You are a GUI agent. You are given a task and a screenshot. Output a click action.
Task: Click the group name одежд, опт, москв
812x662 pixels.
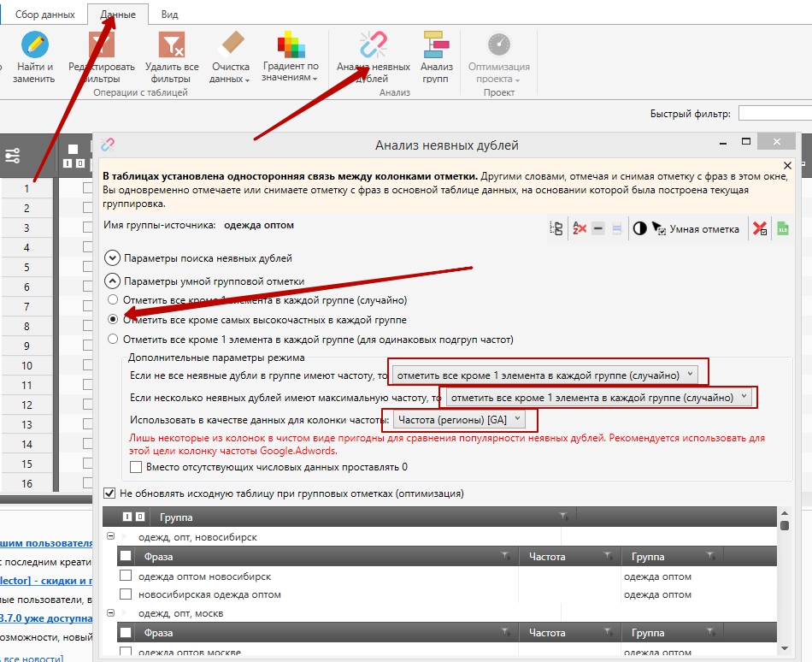(x=180, y=613)
